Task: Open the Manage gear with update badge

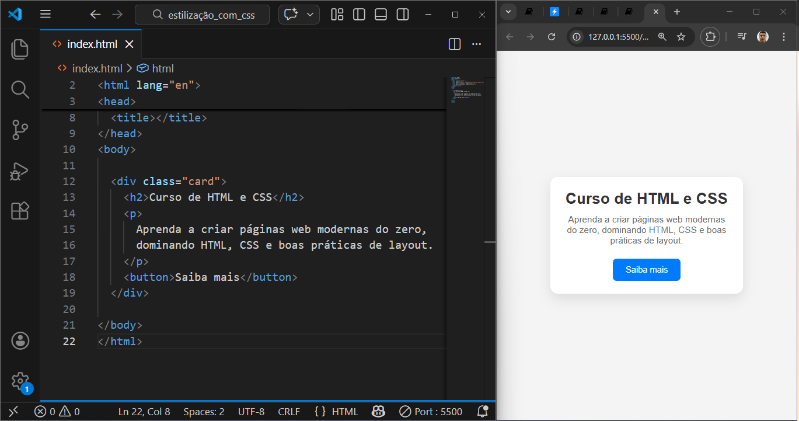Action: coord(19,381)
